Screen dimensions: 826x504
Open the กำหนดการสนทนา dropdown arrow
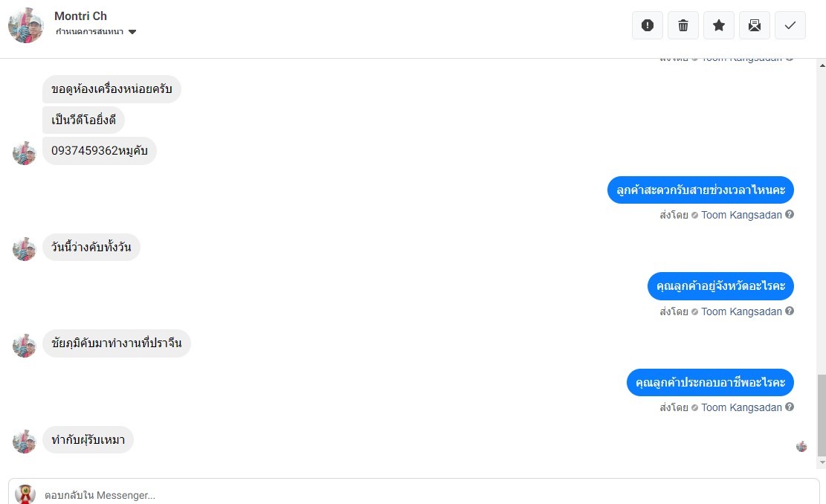coord(132,32)
